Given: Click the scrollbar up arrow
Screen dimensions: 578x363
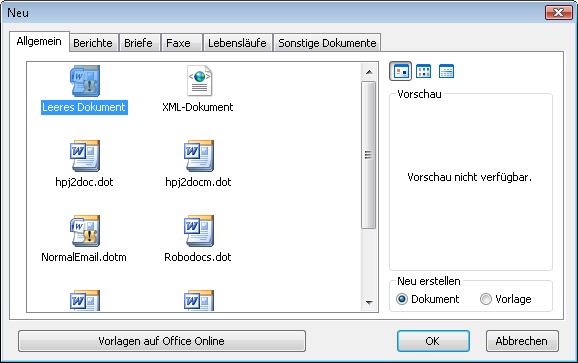Looking at the screenshot, I should point(369,72).
